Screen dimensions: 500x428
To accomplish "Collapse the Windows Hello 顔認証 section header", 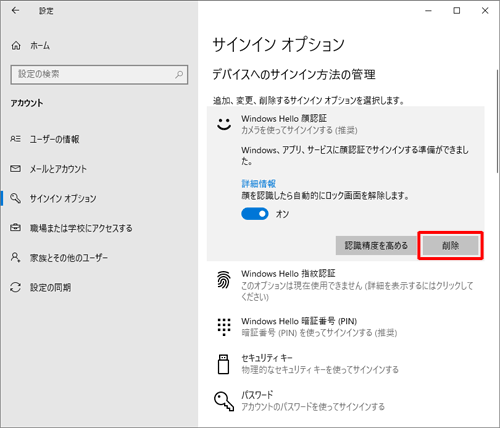I will [345, 124].
